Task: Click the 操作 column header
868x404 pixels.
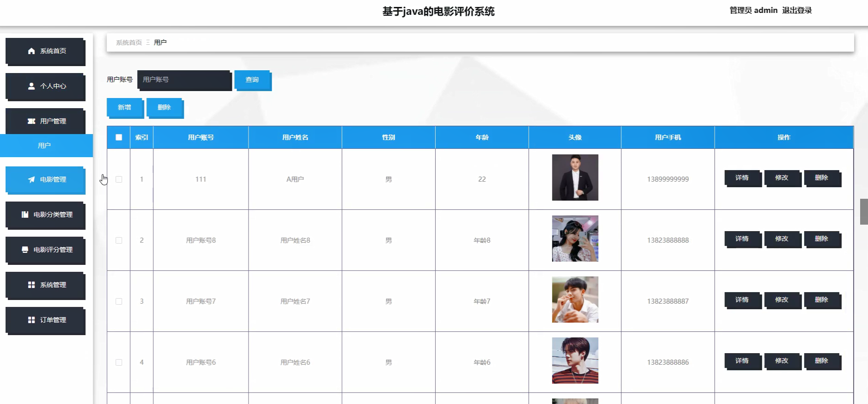Action: click(x=784, y=137)
